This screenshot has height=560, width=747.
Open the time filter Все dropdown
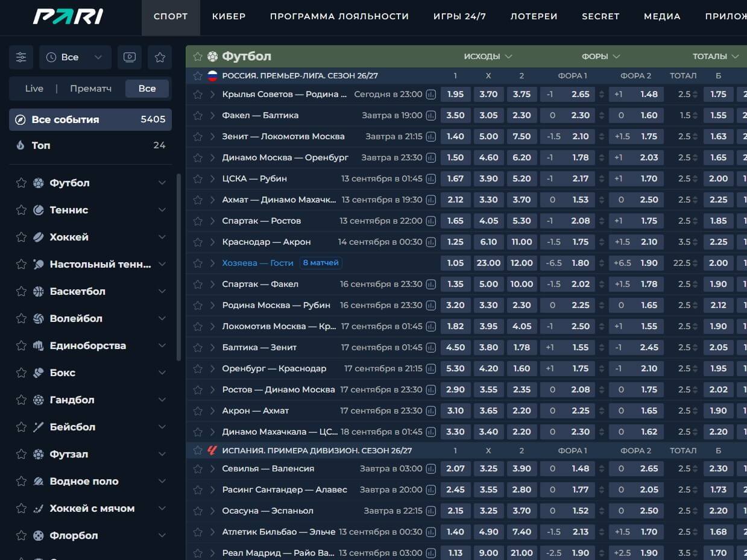click(75, 57)
